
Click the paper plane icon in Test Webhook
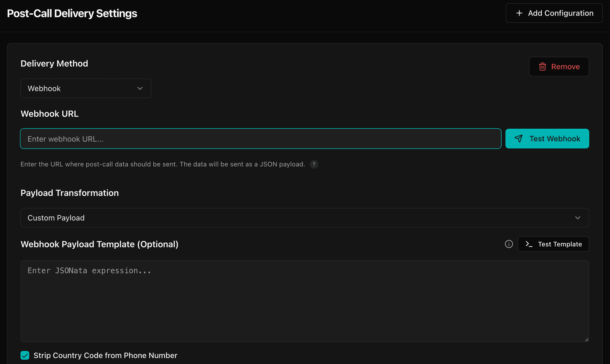[518, 138]
